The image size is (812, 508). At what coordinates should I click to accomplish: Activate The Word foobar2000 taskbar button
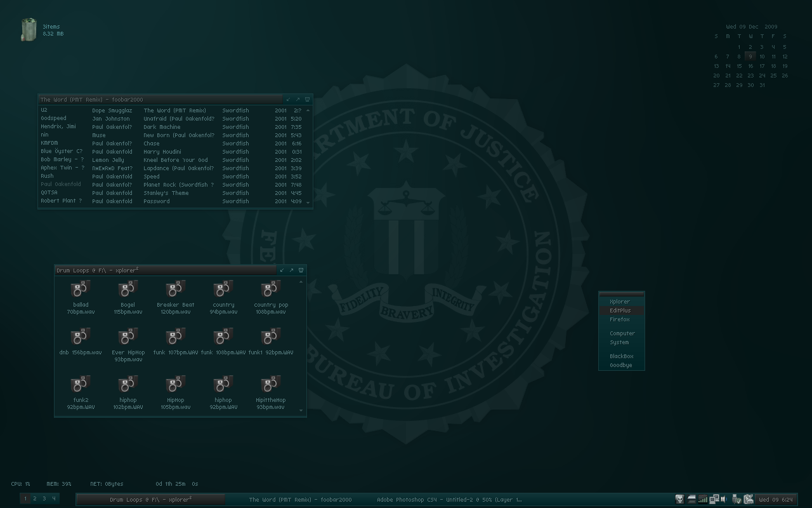tap(300, 500)
